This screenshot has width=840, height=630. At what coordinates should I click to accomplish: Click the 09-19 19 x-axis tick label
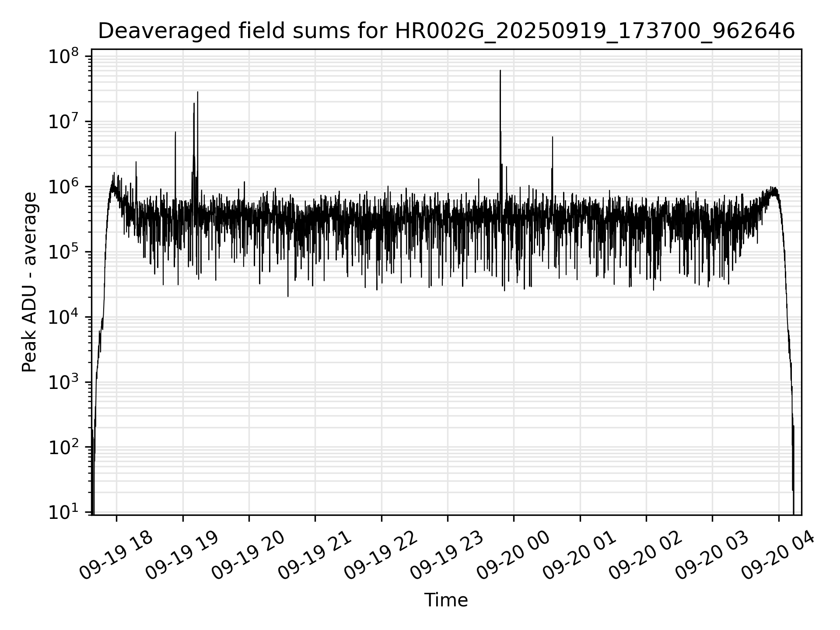(182, 556)
